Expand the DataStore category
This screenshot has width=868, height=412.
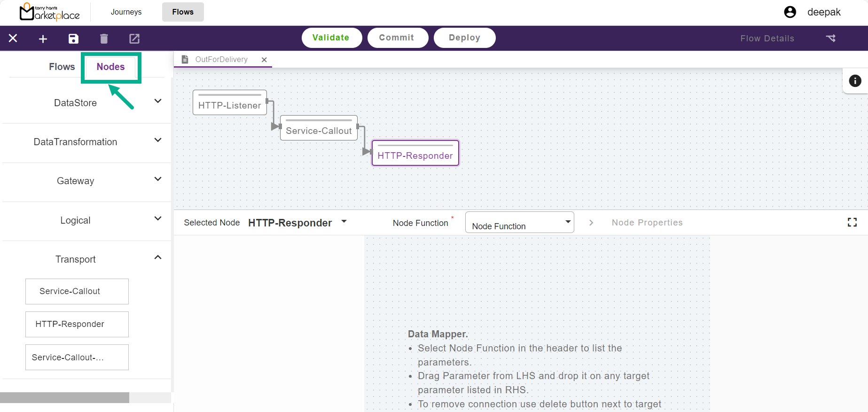[x=158, y=101]
